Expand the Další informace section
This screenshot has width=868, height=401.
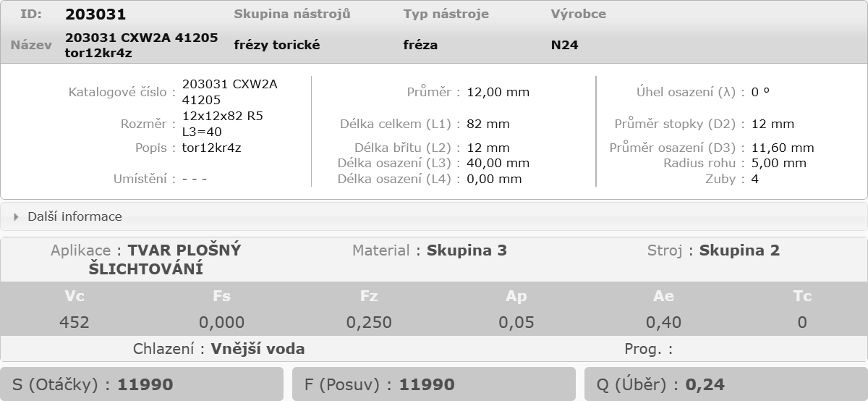pos(434,216)
